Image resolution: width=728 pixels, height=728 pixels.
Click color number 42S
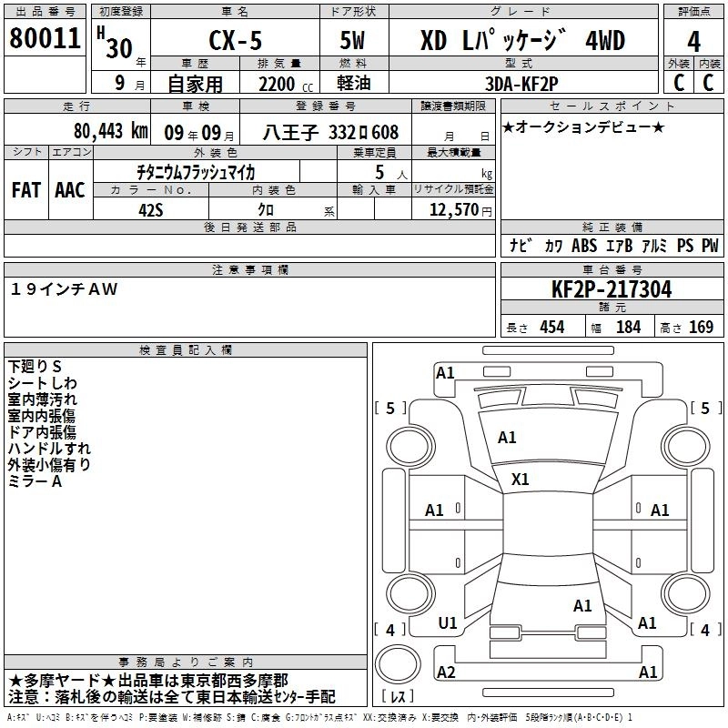pyautogui.click(x=151, y=210)
